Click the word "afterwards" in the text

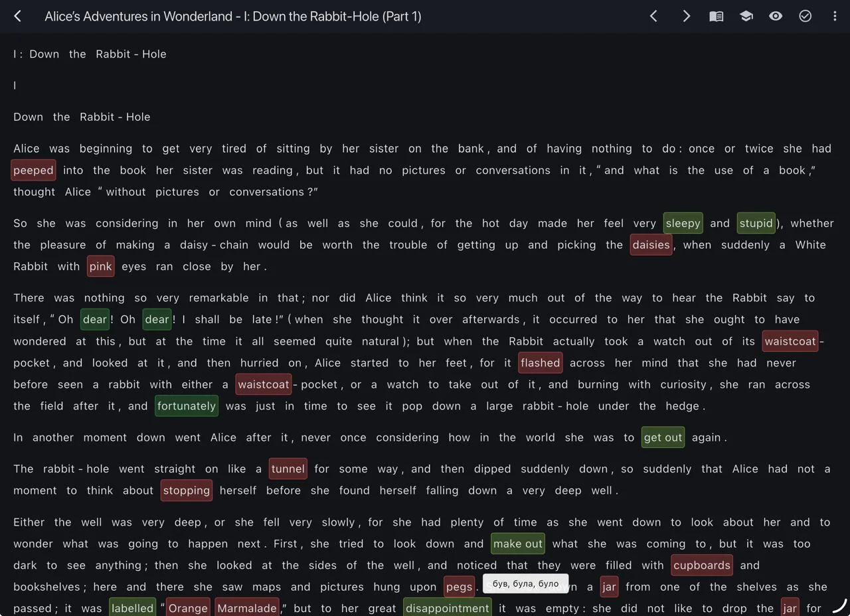(x=491, y=319)
